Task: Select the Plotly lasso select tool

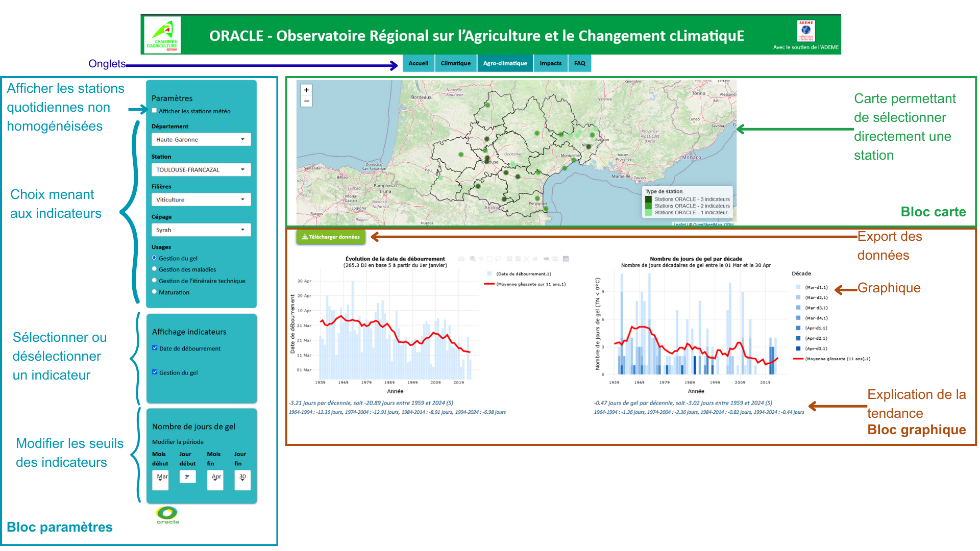Action: coord(498,259)
